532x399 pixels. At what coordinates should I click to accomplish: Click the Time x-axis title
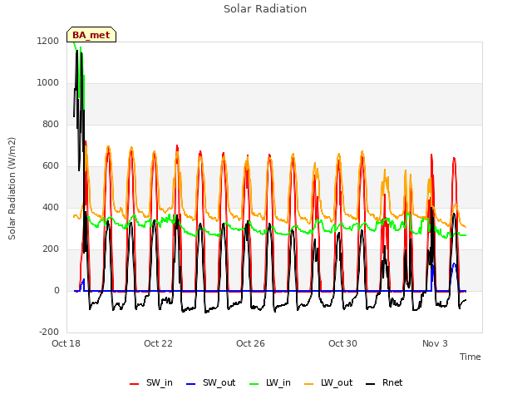pos(470,357)
